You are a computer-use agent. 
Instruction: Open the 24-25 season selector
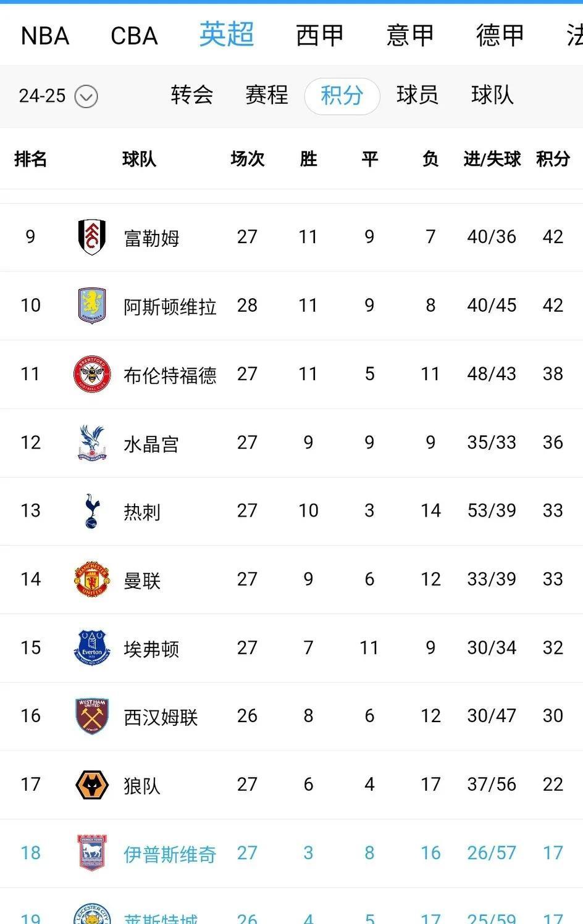pyautogui.click(x=58, y=96)
